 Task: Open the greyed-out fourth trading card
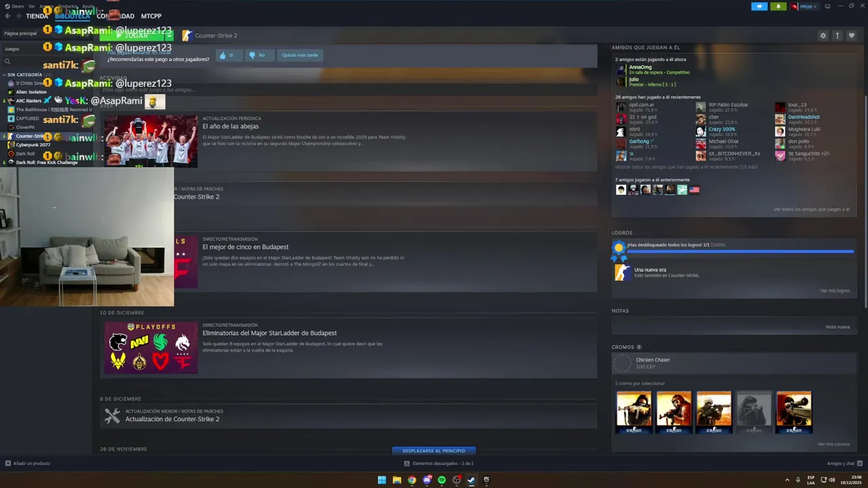click(754, 412)
